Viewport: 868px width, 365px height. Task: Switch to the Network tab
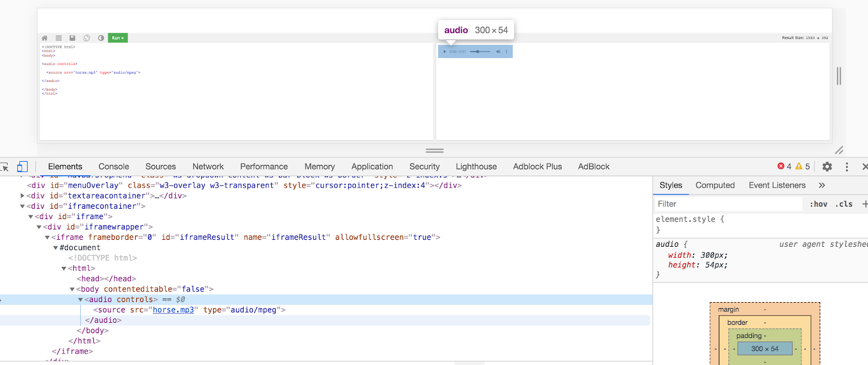pos(208,167)
